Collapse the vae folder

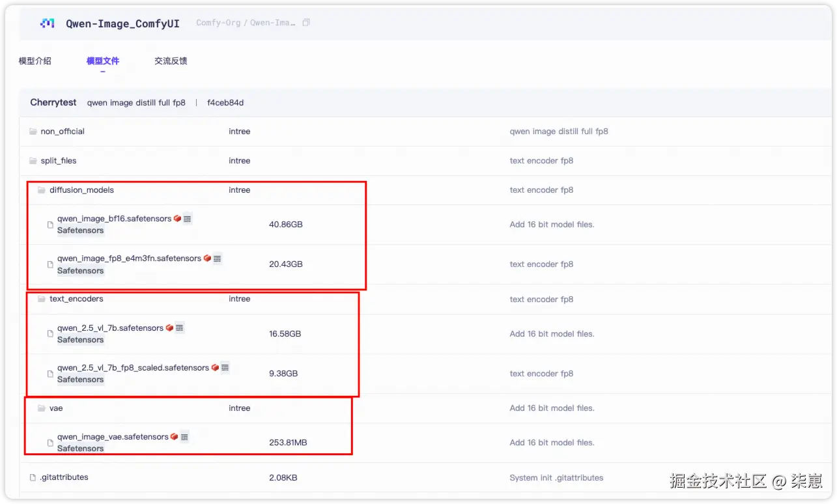point(56,408)
